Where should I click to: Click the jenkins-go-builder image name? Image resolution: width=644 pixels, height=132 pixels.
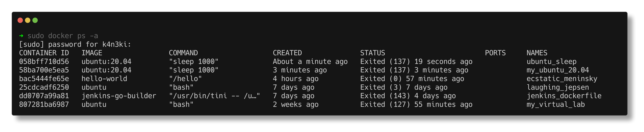pos(119,96)
